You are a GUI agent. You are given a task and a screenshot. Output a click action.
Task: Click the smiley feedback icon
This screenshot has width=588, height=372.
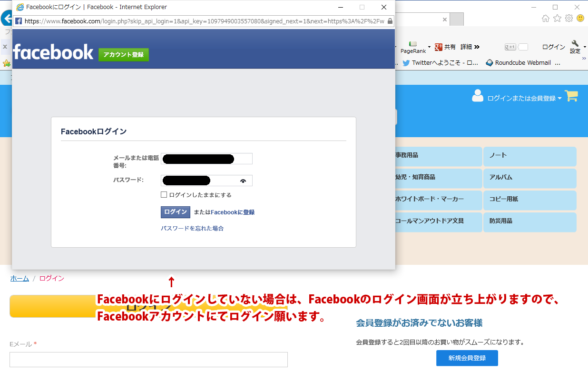[x=580, y=18]
